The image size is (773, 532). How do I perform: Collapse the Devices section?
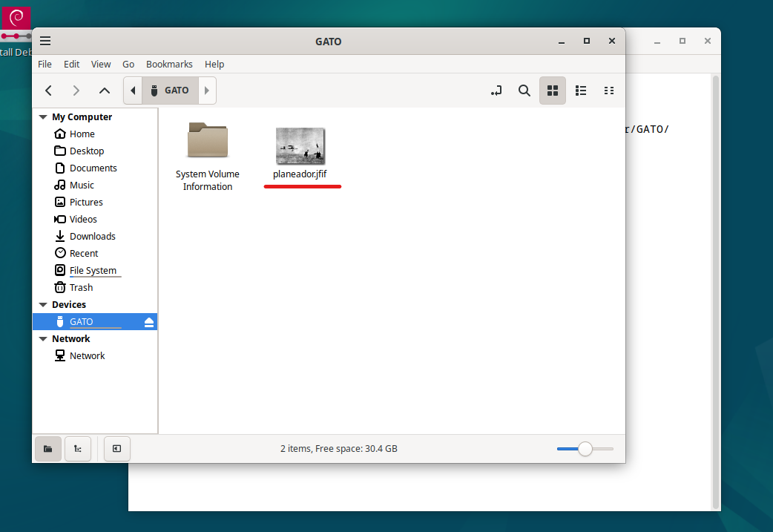coord(42,305)
